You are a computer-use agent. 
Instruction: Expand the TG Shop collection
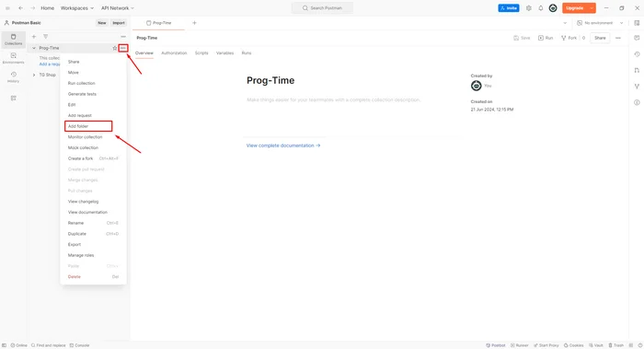pyautogui.click(x=34, y=75)
